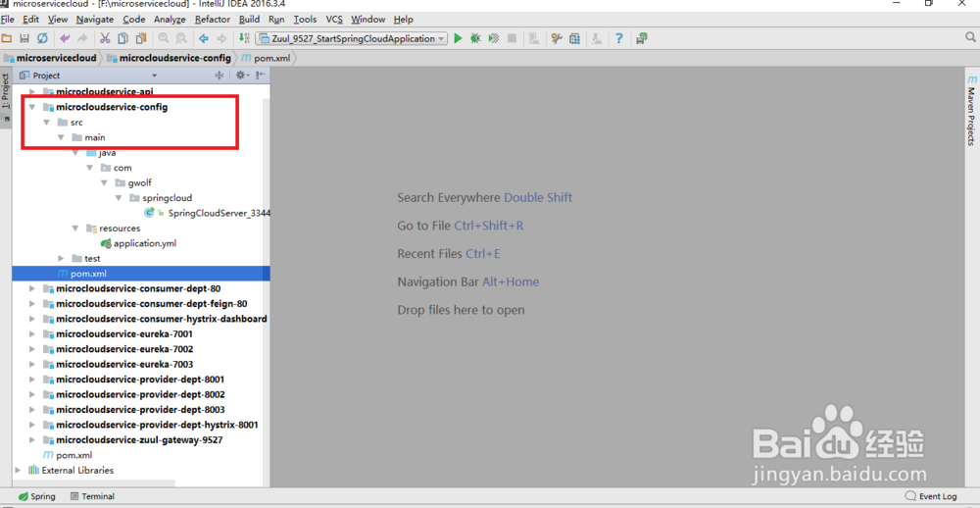Open the Project view type dropdown
Screen dimensions: 980x508
(155, 76)
